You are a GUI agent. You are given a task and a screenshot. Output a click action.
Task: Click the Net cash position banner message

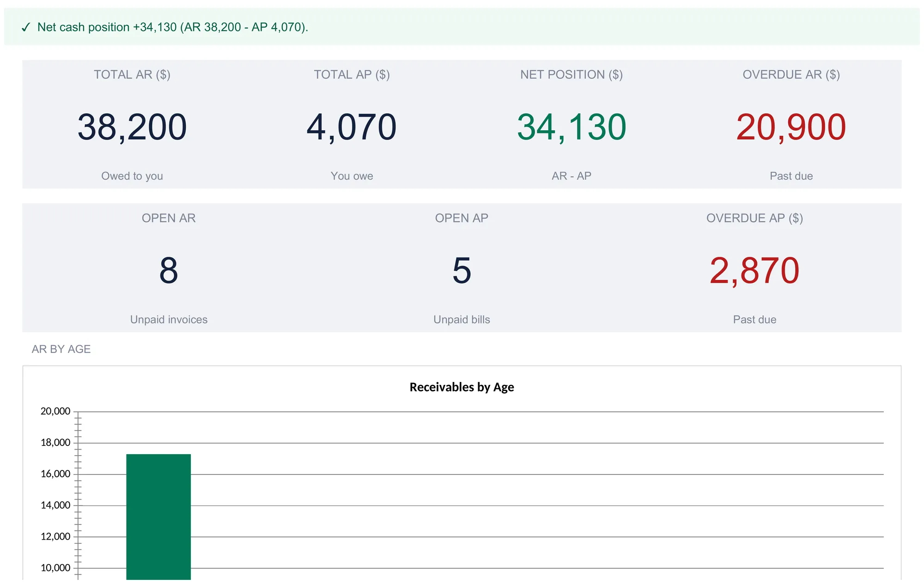tap(172, 27)
